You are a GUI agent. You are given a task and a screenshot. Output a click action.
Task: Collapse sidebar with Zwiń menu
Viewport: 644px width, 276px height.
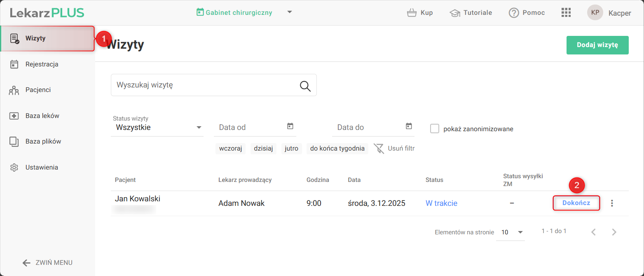[47, 263]
